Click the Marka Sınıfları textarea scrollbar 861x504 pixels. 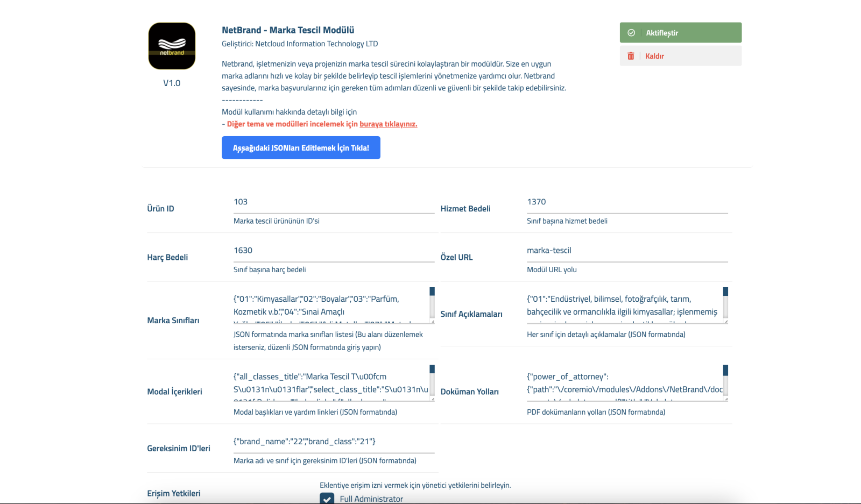tap(432, 304)
